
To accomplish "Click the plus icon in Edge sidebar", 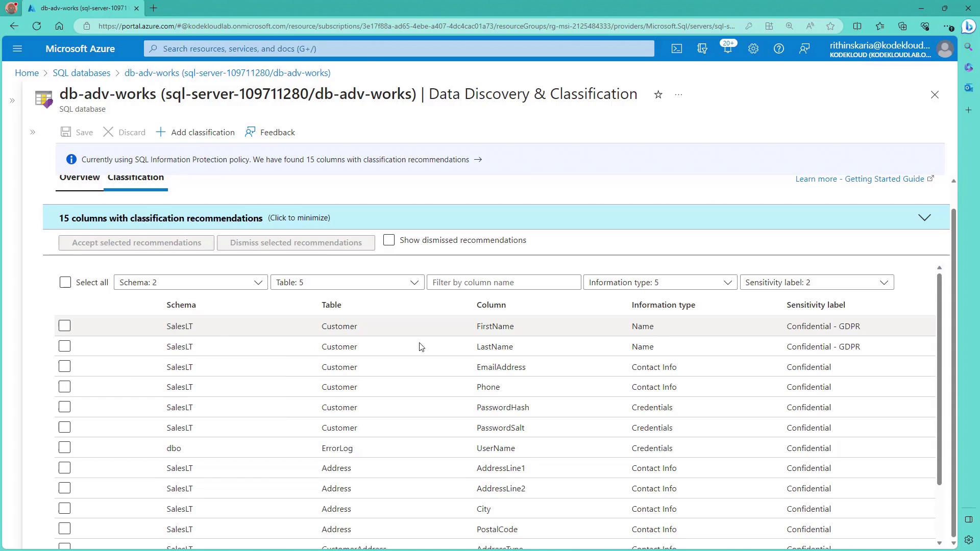I will coord(968,110).
